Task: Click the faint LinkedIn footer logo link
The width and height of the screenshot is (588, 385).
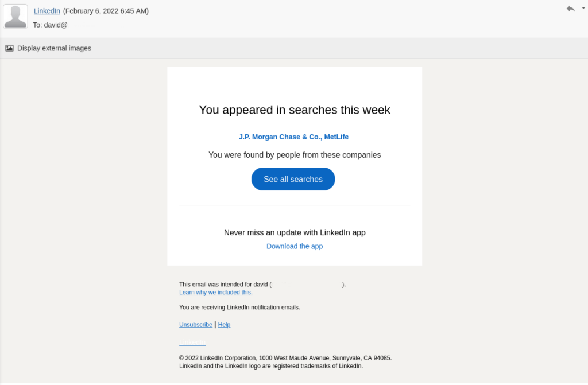Action: (192, 342)
